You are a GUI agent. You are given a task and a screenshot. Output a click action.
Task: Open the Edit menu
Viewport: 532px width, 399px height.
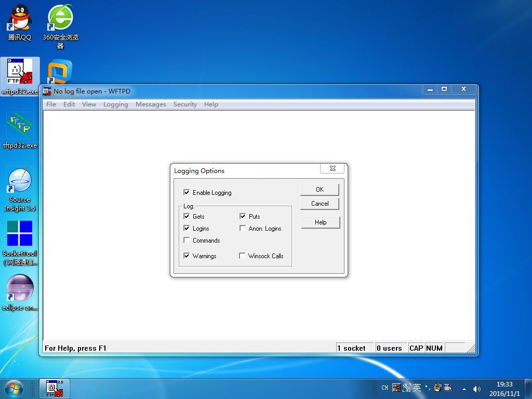click(69, 104)
